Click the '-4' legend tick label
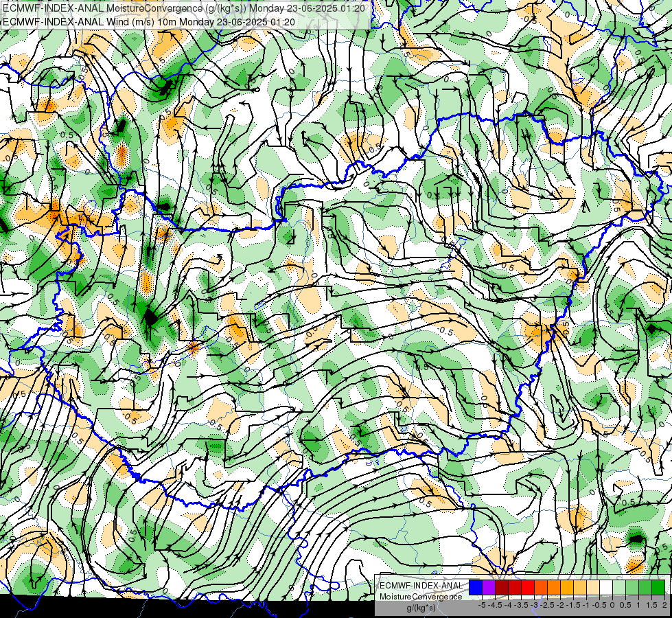The image size is (672, 618). click(508, 605)
